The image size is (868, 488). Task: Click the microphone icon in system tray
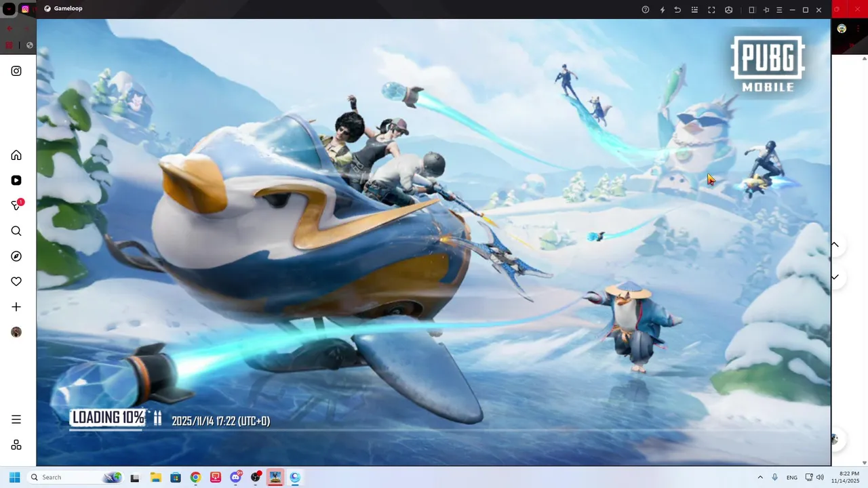coord(775,477)
